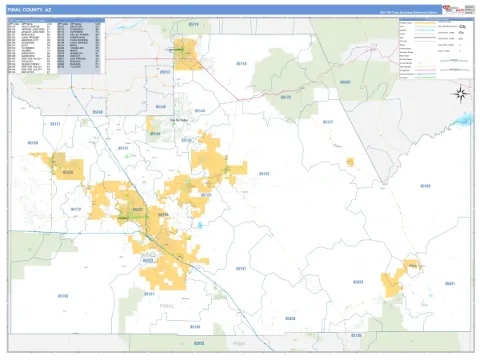Click the ZIP label 85192
480x360 pixels.
(425, 186)
